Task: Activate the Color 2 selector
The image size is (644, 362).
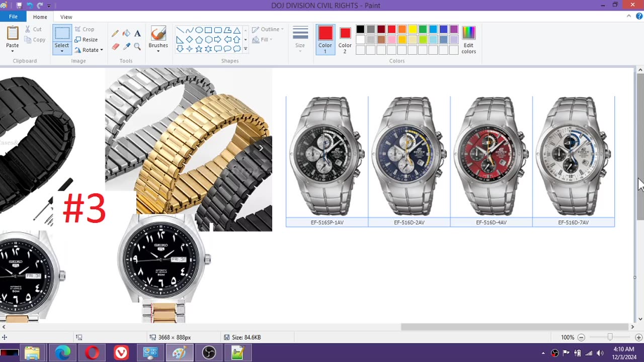Action: (345, 40)
